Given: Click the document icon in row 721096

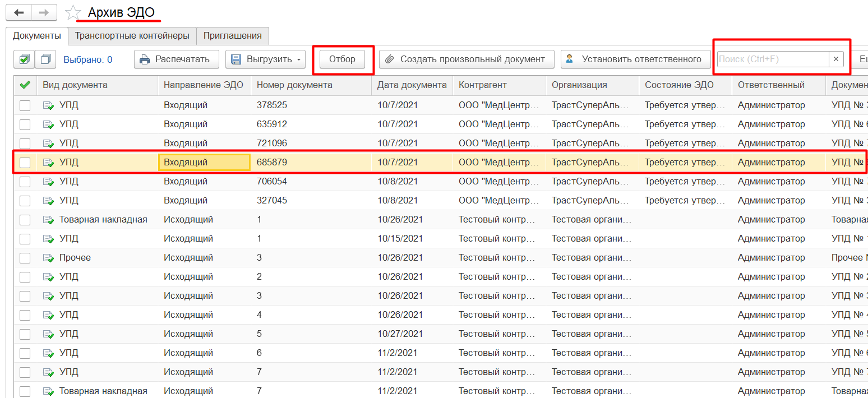Looking at the screenshot, I should (x=49, y=144).
